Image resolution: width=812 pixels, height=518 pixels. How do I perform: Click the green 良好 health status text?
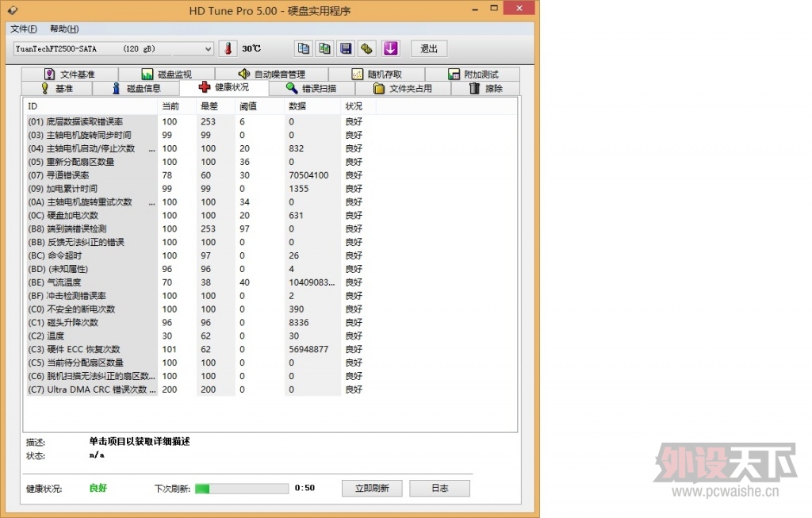98,488
